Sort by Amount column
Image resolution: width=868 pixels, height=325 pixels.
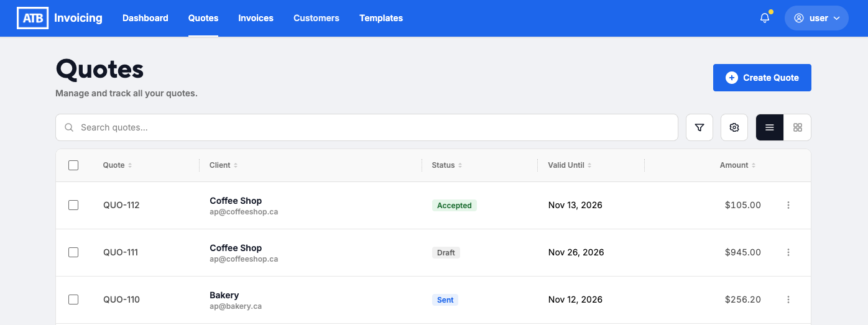(738, 165)
